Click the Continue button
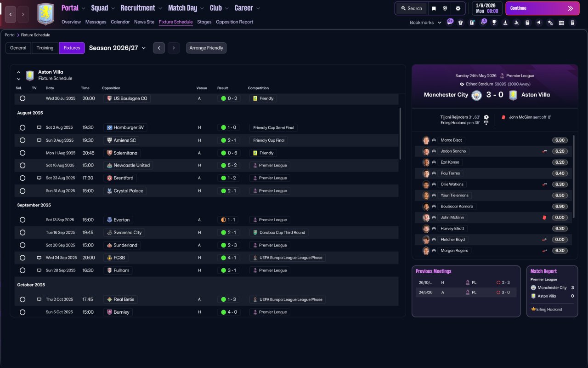 tap(543, 8)
